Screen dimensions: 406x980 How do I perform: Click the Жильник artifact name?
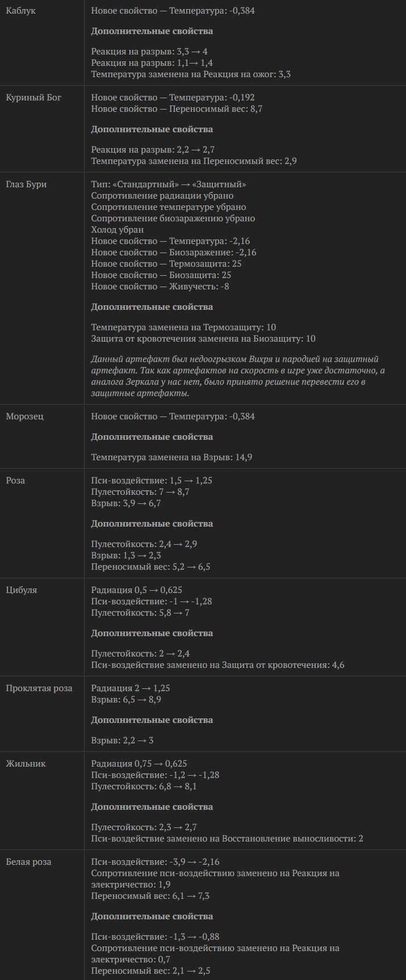26,764
